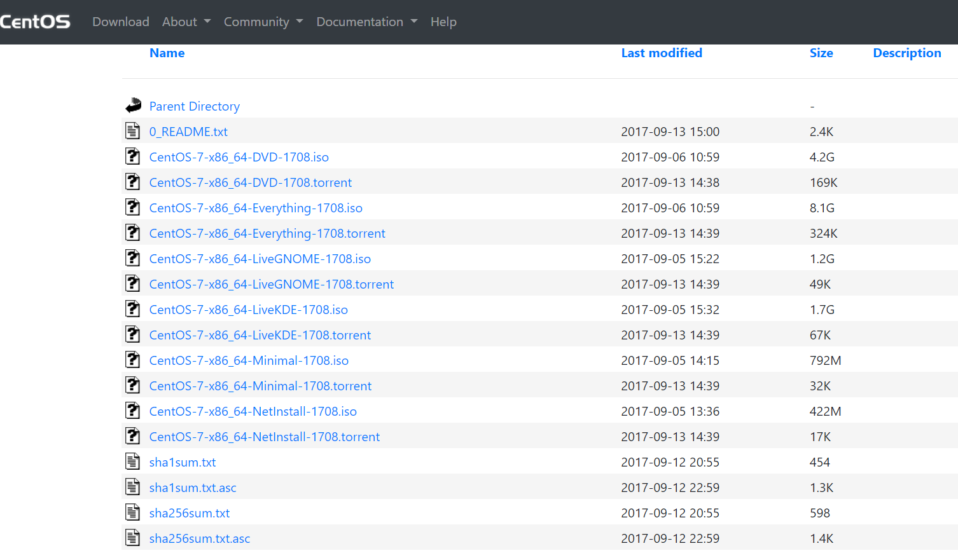This screenshot has width=958, height=560.
Task: Open CentOS-7-x86_64-LiveKDE-1708.torrent link
Action: pos(260,335)
